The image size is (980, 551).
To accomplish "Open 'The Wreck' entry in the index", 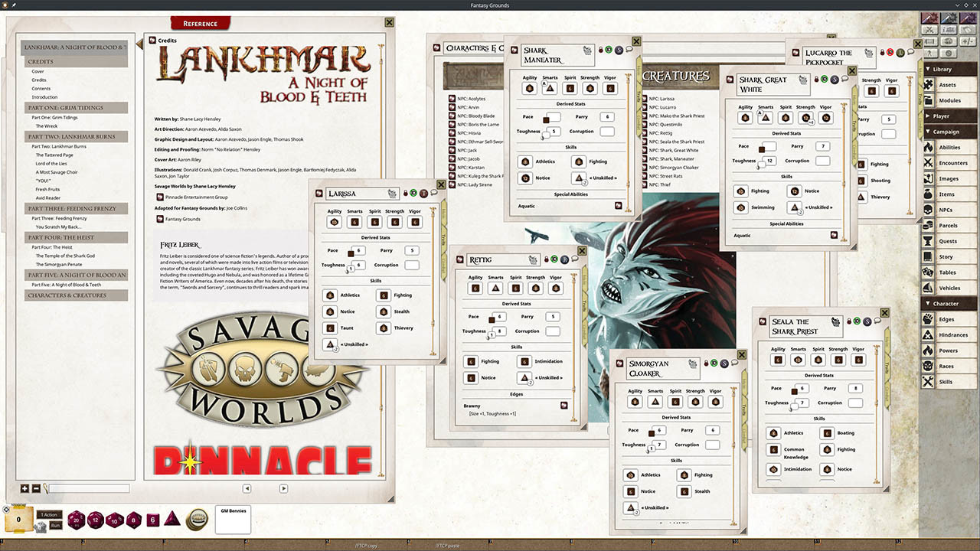I will click(x=47, y=126).
